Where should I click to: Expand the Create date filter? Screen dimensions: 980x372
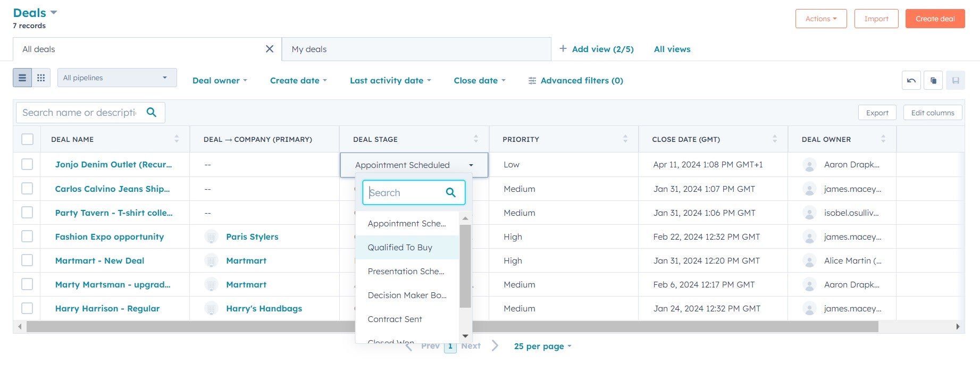click(298, 81)
